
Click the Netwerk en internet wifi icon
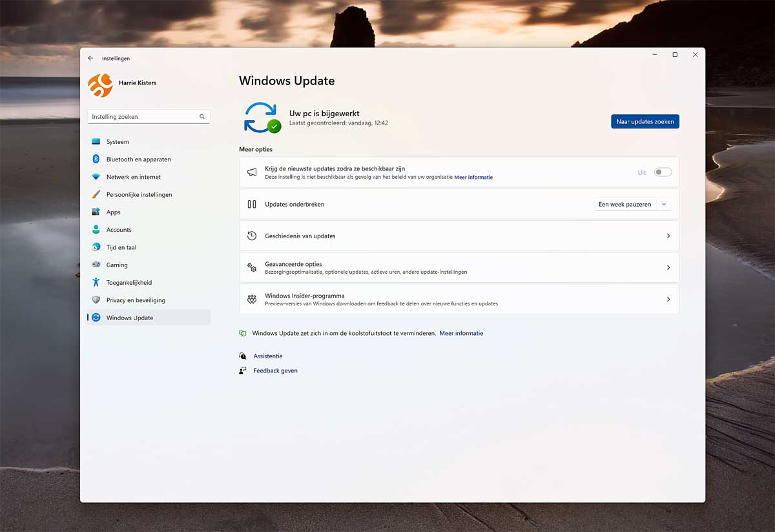point(96,177)
